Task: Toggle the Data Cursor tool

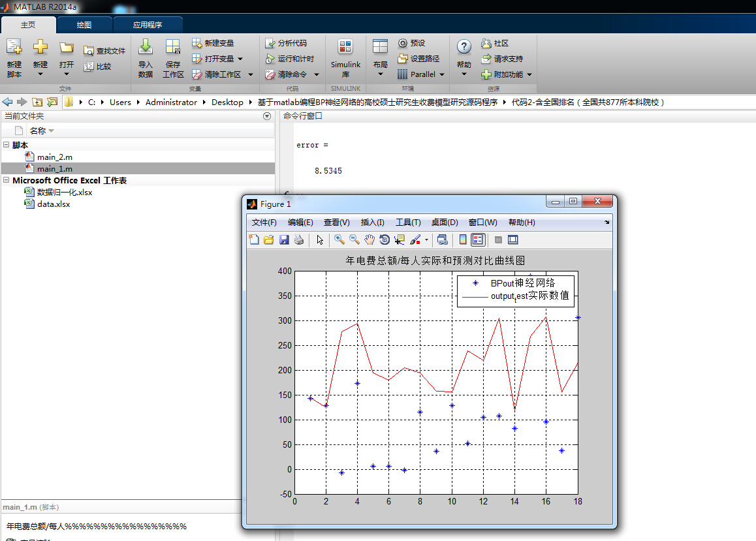Action: point(399,240)
